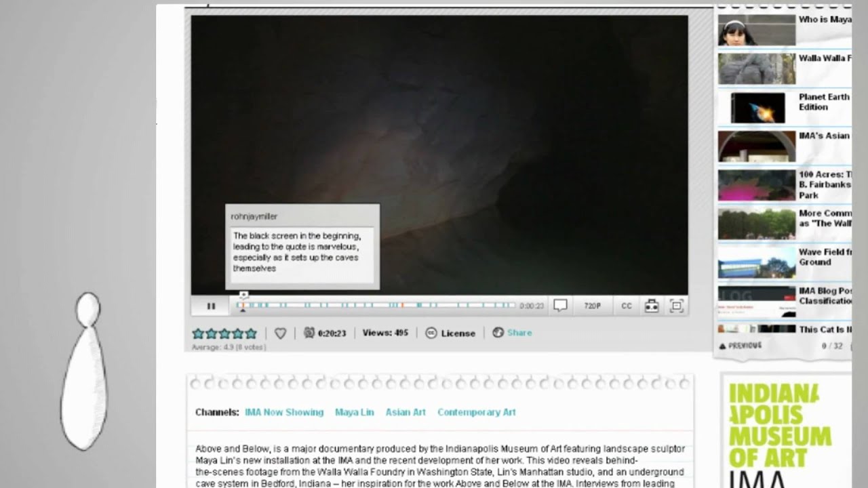Click the video progress timeline bar
868x488 pixels.
pyautogui.click(x=376, y=306)
